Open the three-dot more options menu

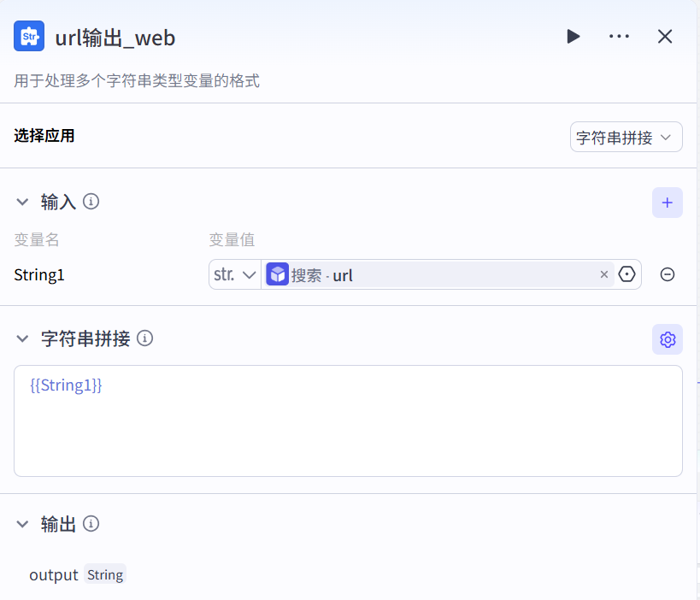(x=619, y=36)
